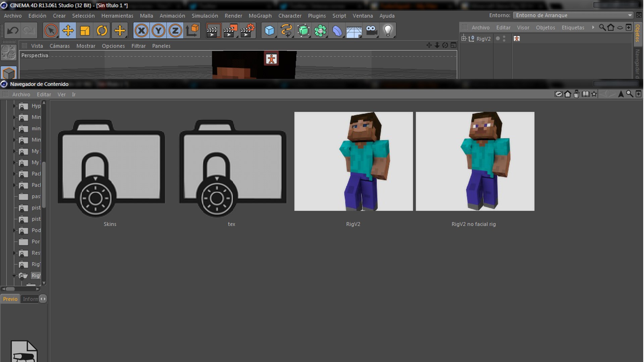Open Content Browser Archivo menu

(x=21, y=95)
